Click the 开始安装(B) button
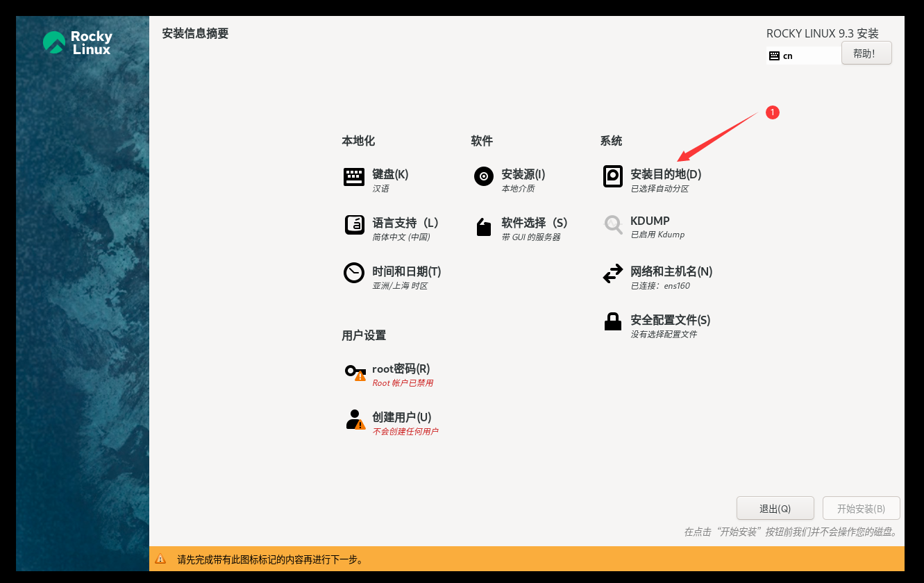The height and width of the screenshot is (583, 924). 861,509
